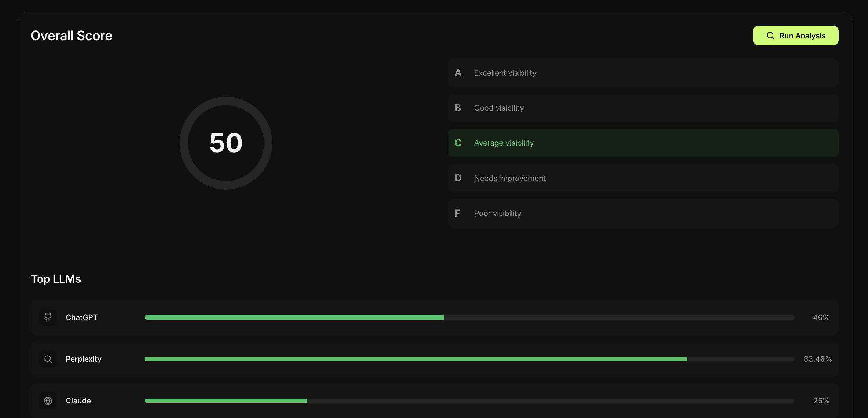Click the highlighted C Average visibility row

[x=643, y=143]
